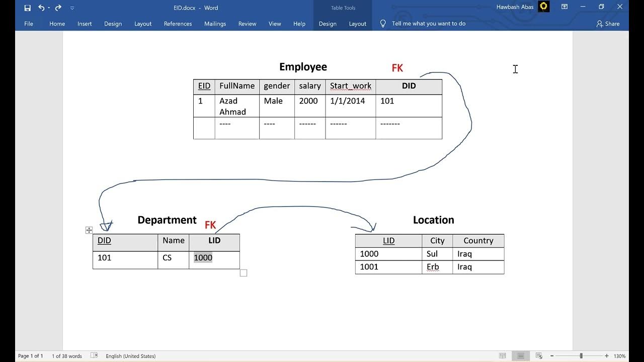Click the Erb city cell

pos(437,267)
